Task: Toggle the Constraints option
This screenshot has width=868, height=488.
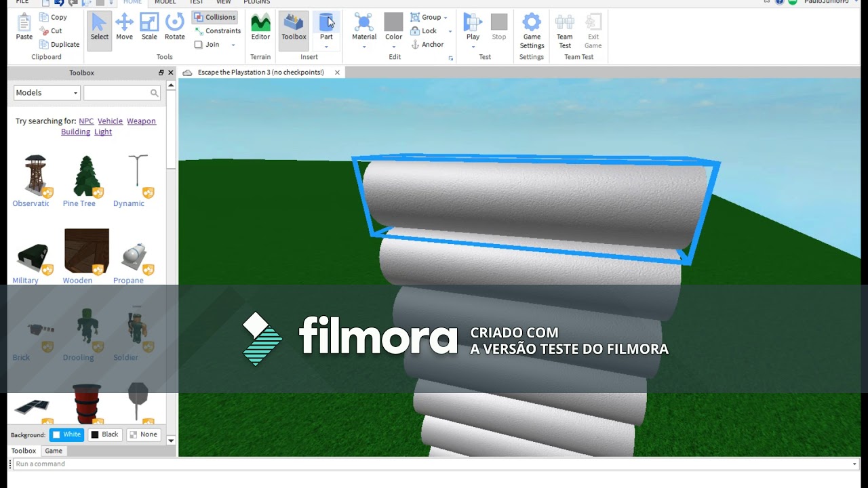Action: coord(218,31)
